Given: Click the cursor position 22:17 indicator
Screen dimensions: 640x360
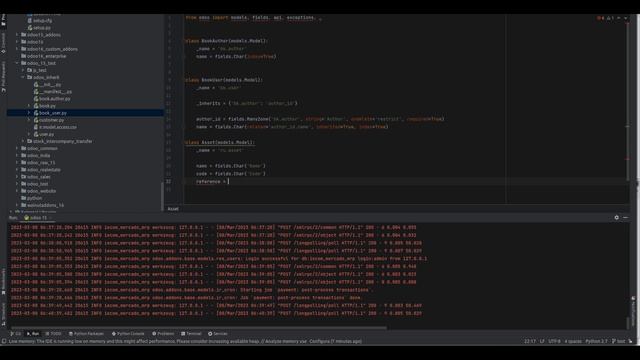Looking at the screenshot, I should [530, 341].
